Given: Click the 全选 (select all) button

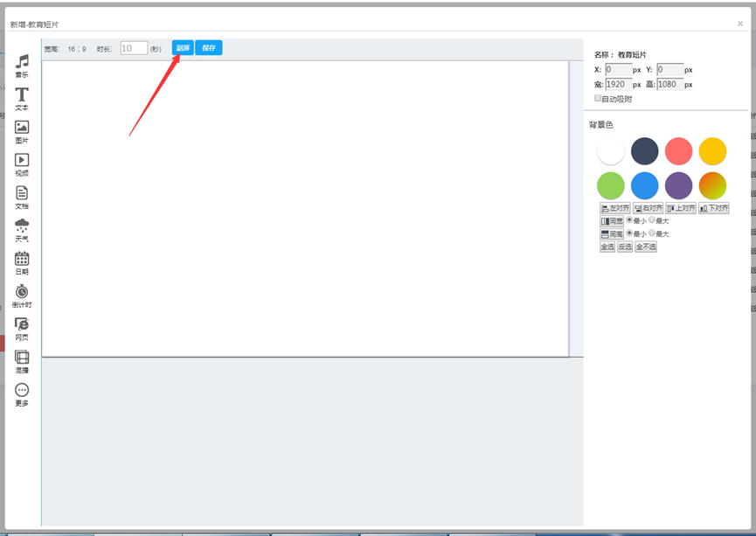Looking at the screenshot, I should (607, 247).
